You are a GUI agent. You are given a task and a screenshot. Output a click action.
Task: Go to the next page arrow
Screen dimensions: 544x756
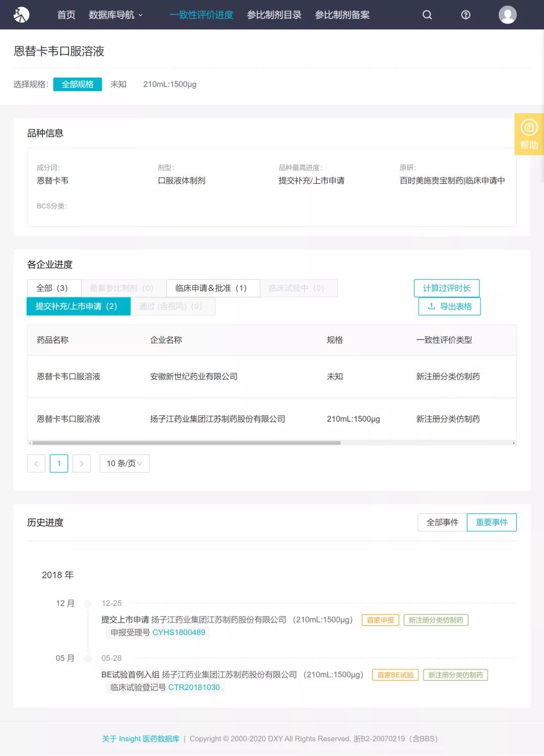[x=82, y=464]
